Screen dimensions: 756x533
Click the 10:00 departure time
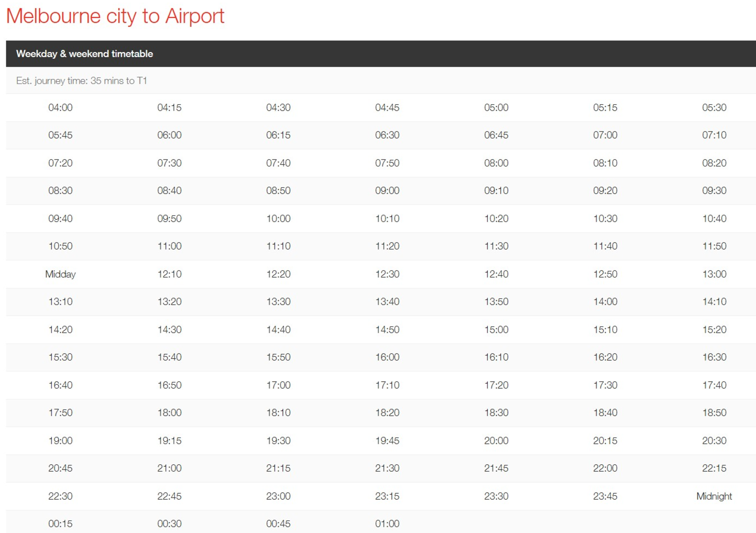click(278, 219)
